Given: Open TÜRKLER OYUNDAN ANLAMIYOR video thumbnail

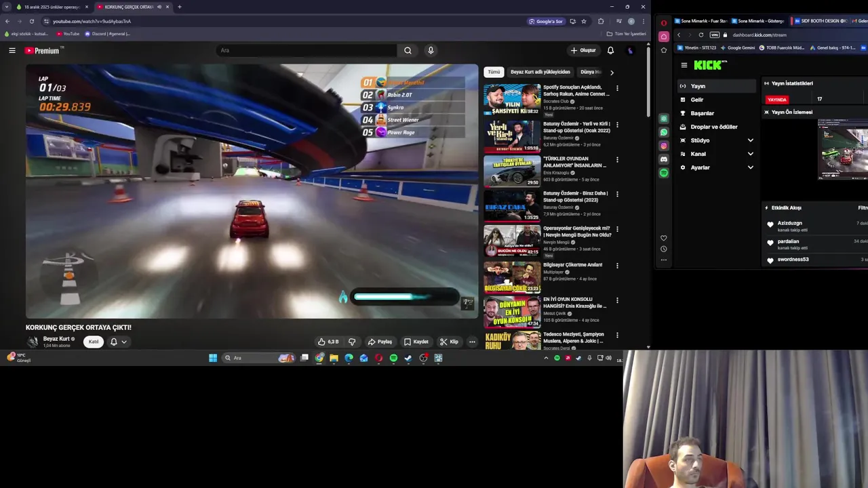Looking at the screenshot, I should pyautogui.click(x=512, y=170).
